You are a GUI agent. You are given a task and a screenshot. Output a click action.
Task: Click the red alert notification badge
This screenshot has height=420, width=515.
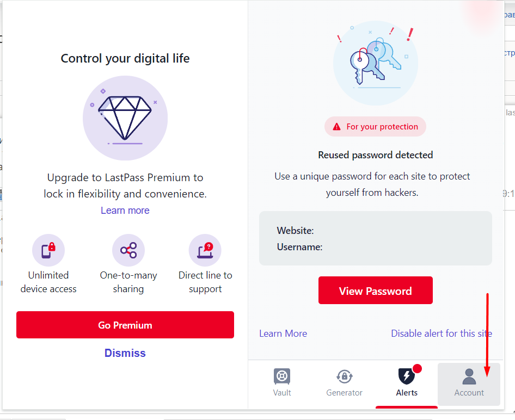click(x=418, y=369)
